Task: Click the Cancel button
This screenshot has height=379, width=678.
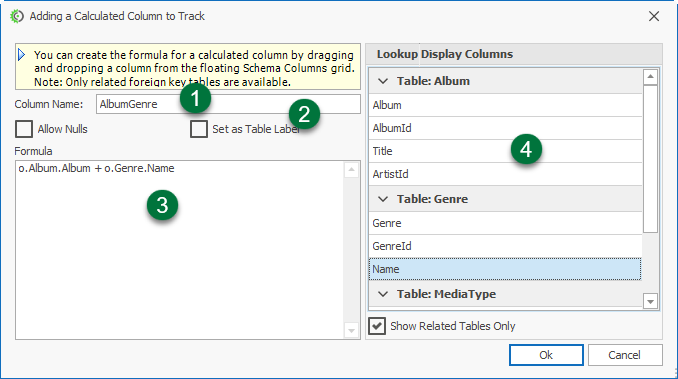Action: (625, 355)
